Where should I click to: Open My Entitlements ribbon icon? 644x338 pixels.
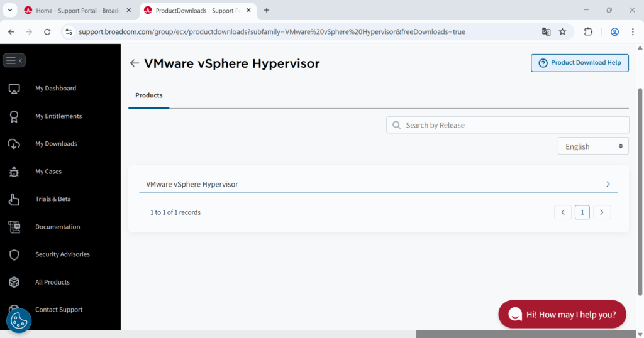pos(14,116)
